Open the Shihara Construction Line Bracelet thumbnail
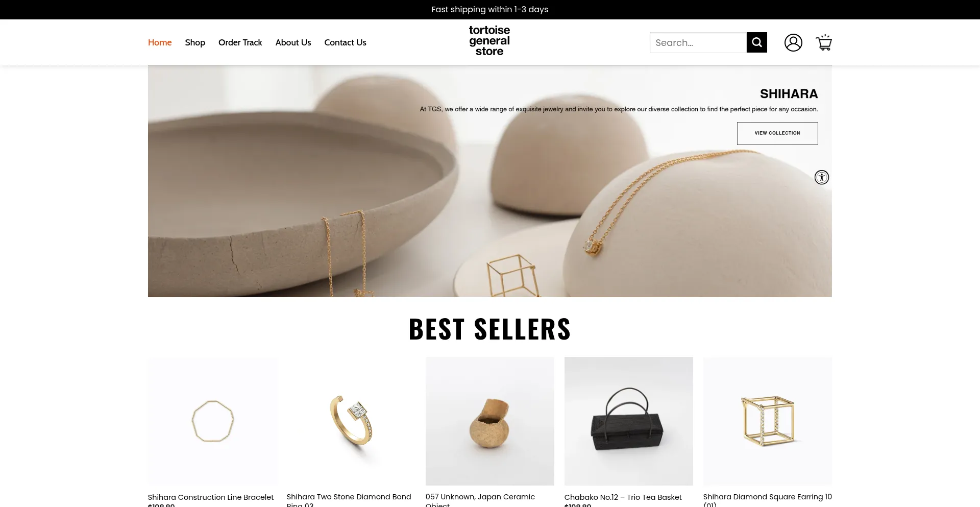 pyautogui.click(x=212, y=421)
